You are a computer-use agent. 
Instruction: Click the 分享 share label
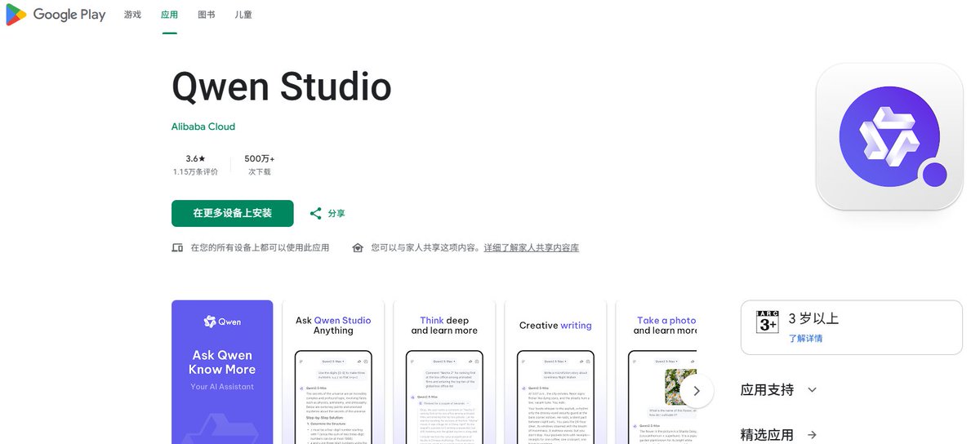336,214
